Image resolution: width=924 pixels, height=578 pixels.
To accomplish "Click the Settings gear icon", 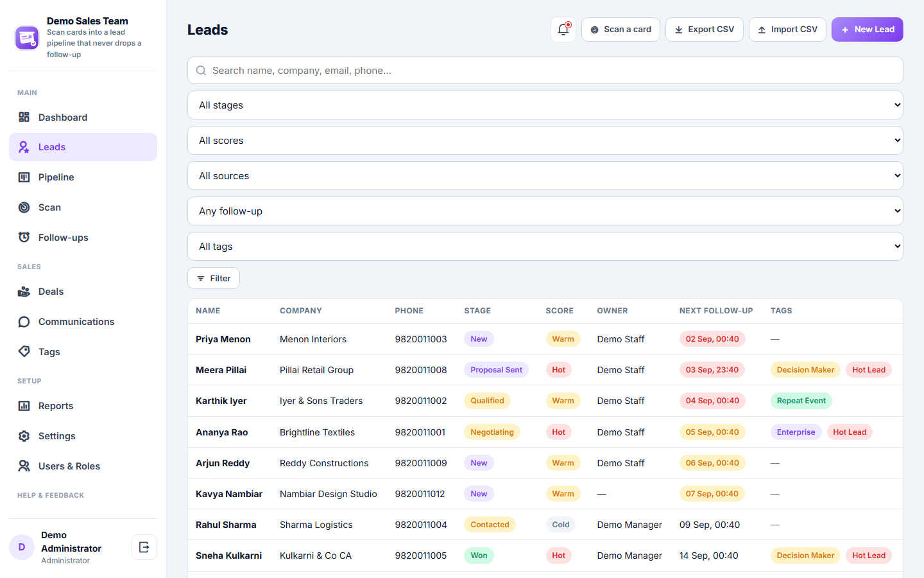I will [24, 436].
